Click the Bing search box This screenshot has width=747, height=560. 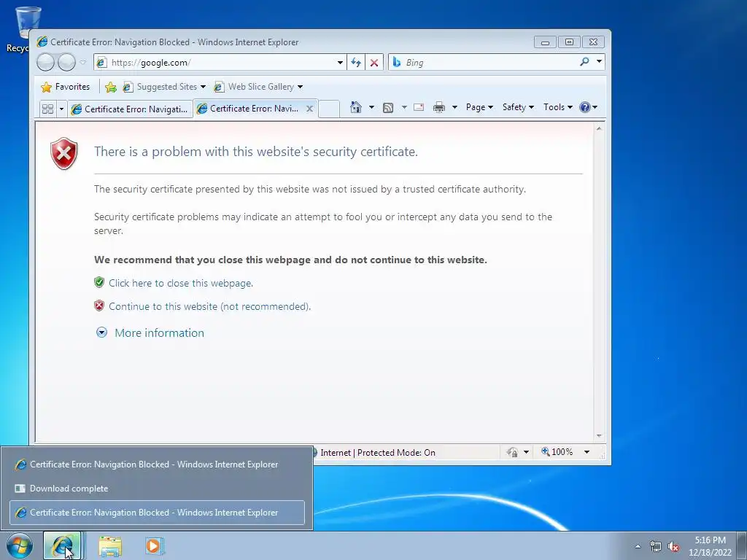pos(481,63)
